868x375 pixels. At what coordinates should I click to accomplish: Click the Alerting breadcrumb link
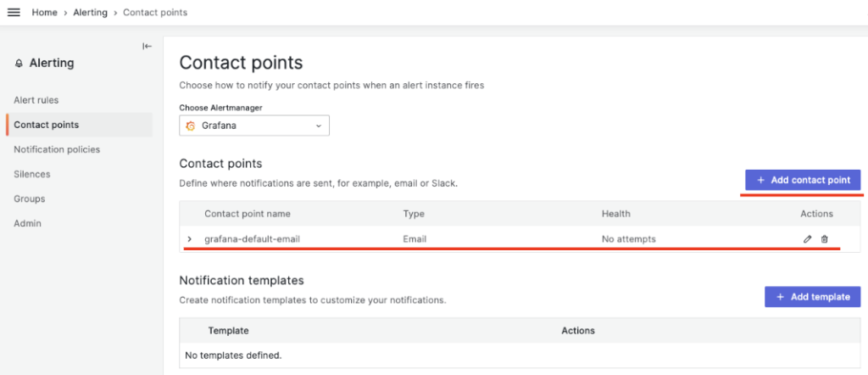tap(90, 13)
